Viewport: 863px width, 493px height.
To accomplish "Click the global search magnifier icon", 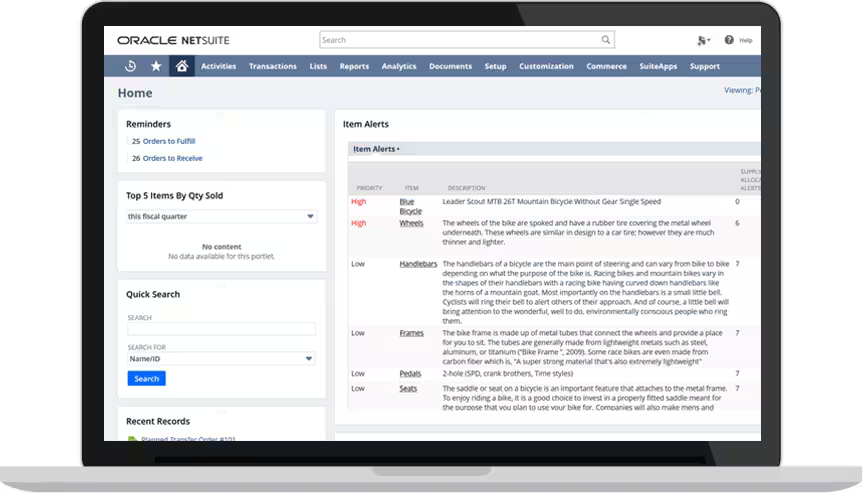I will (605, 40).
